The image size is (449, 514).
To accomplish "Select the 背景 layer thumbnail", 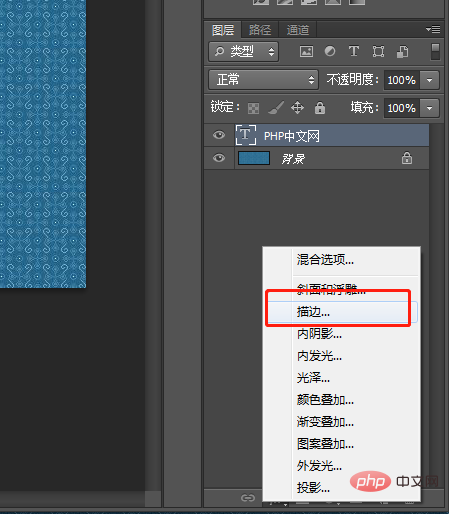I will pos(254,158).
